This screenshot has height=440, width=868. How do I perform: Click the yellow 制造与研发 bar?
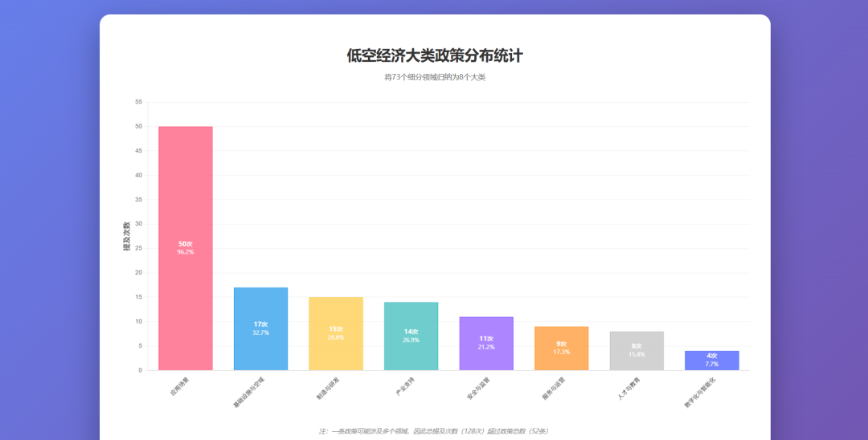[x=336, y=353]
